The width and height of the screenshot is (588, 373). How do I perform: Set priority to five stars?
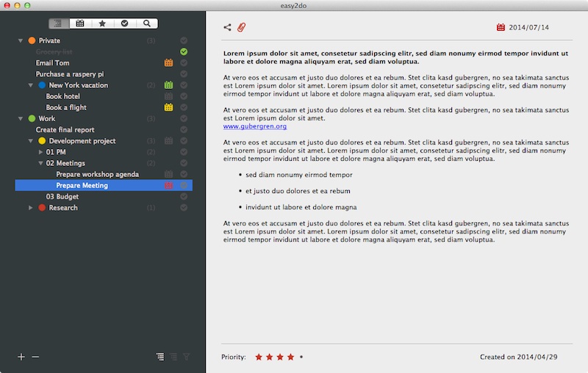tap(301, 358)
